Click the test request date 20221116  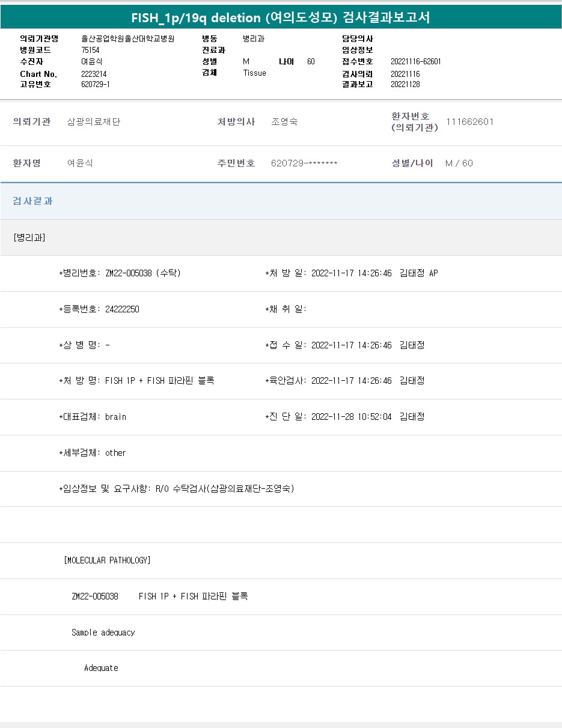405,74
